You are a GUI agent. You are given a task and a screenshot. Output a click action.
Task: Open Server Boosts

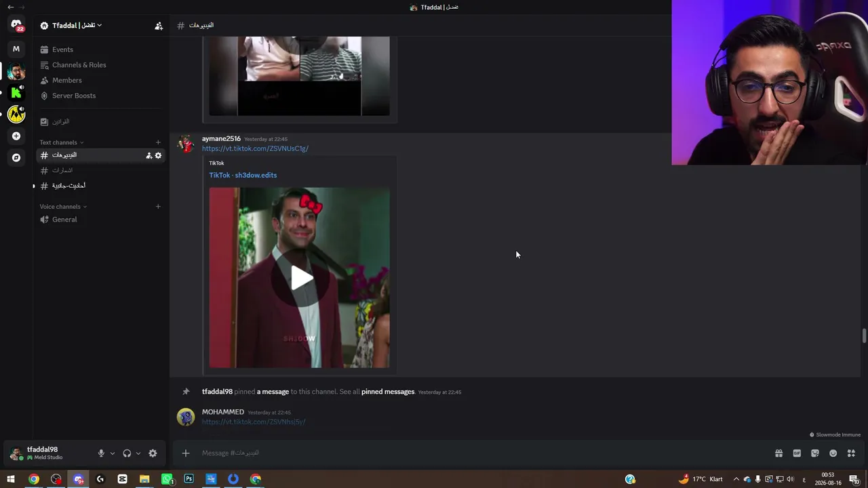coord(100,96)
